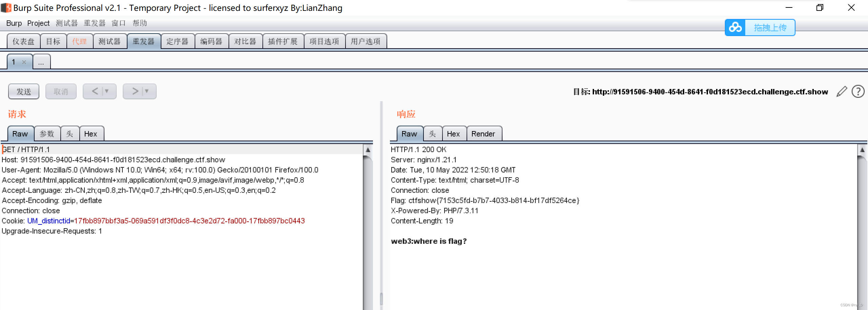Switch to the 代理 tab
The image size is (868, 310).
click(80, 41)
